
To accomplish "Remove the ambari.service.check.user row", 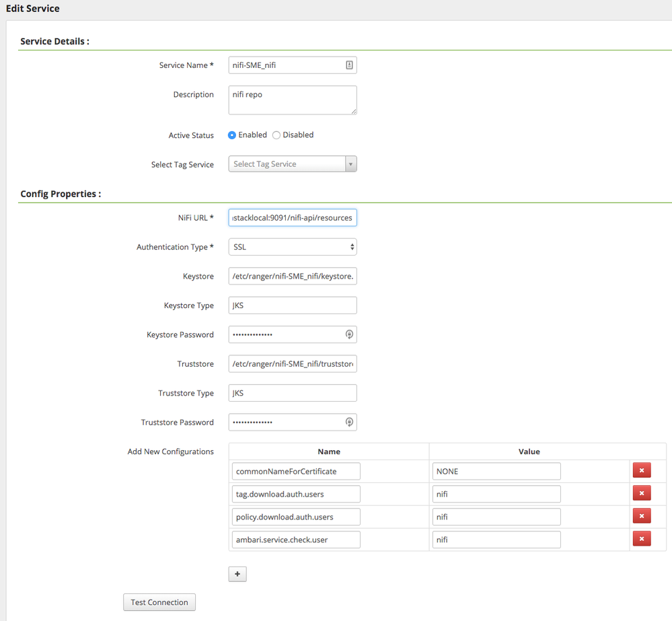I will point(641,539).
